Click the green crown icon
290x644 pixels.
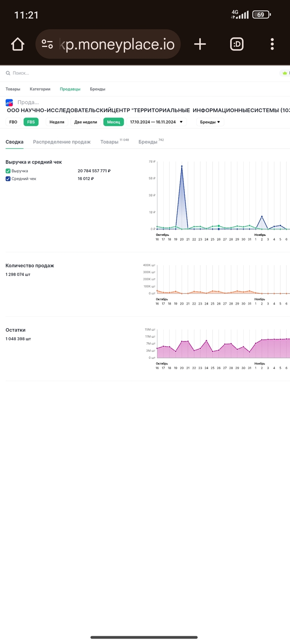[285, 73]
